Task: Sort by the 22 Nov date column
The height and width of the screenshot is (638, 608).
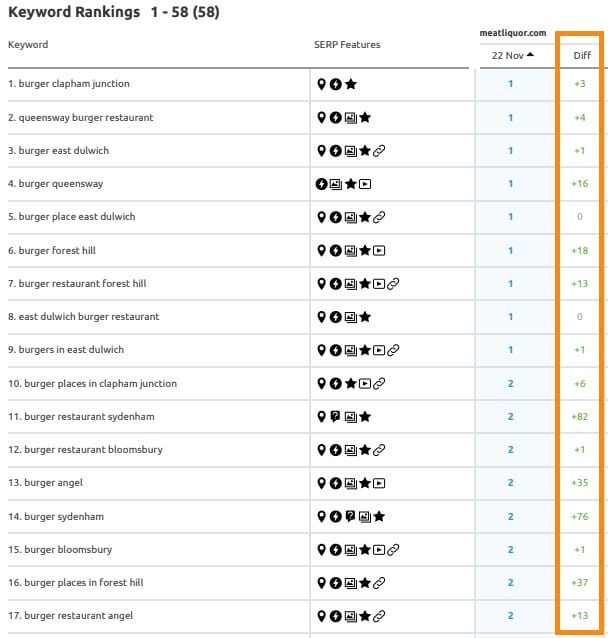Action: pos(512,55)
